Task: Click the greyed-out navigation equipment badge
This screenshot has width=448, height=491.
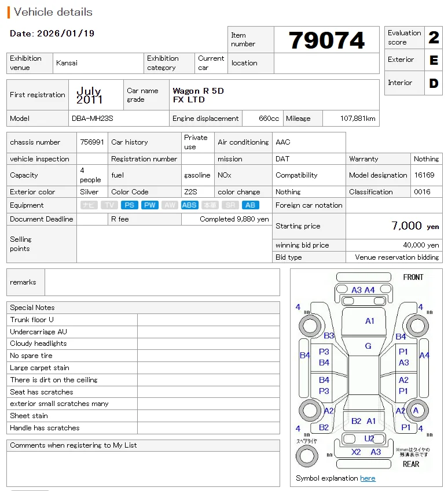Action: coord(89,205)
